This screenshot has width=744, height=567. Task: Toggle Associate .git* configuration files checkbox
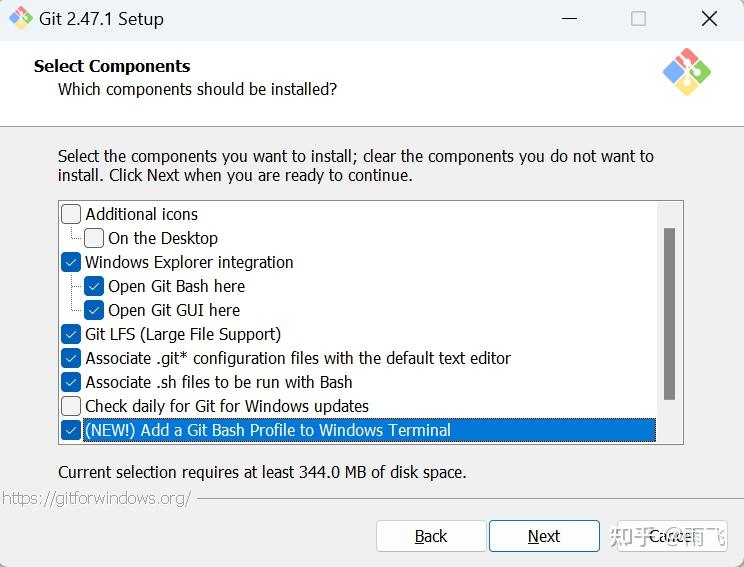pyautogui.click(x=71, y=358)
